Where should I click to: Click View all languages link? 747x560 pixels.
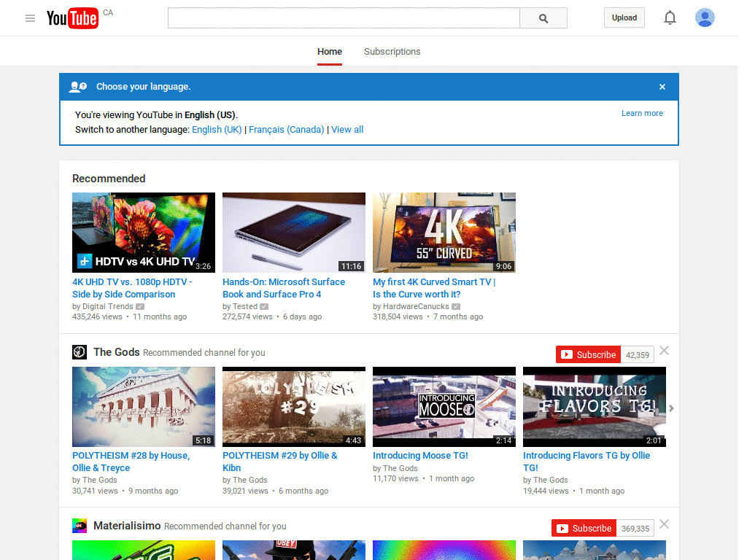click(347, 130)
